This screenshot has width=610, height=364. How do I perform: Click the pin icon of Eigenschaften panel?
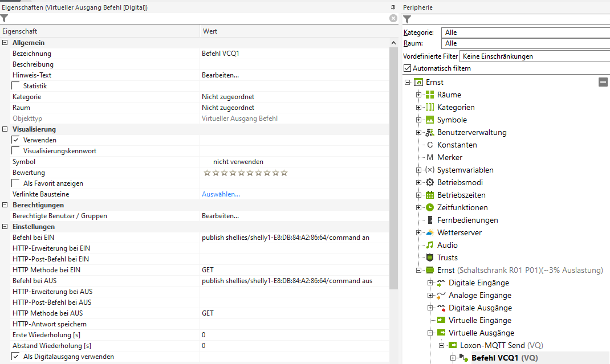tap(393, 7)
